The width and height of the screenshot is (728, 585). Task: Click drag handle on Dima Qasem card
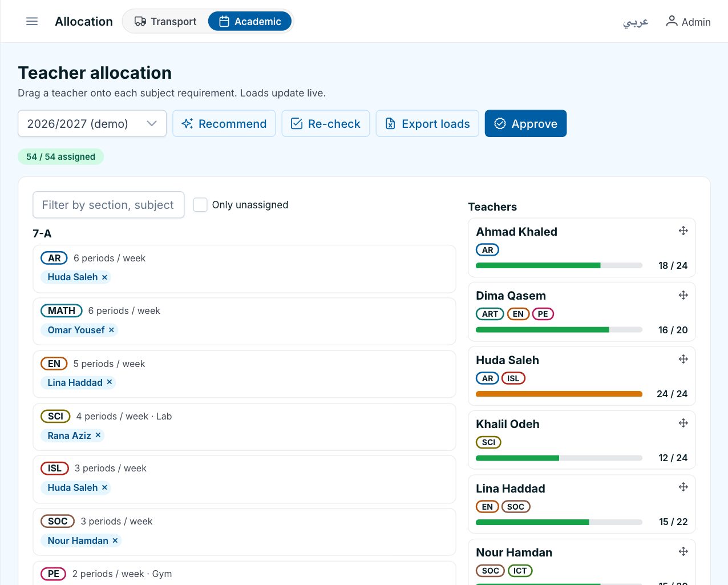683,295
